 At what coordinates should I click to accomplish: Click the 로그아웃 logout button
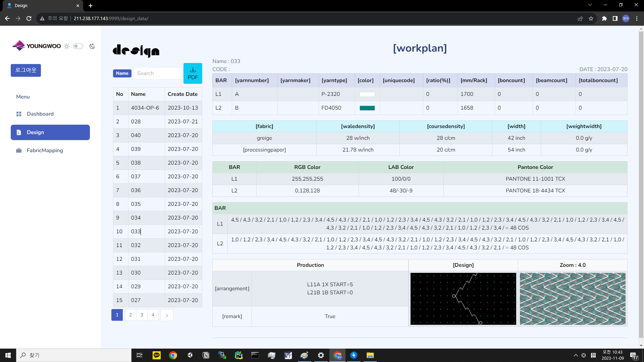pos(26,70)
